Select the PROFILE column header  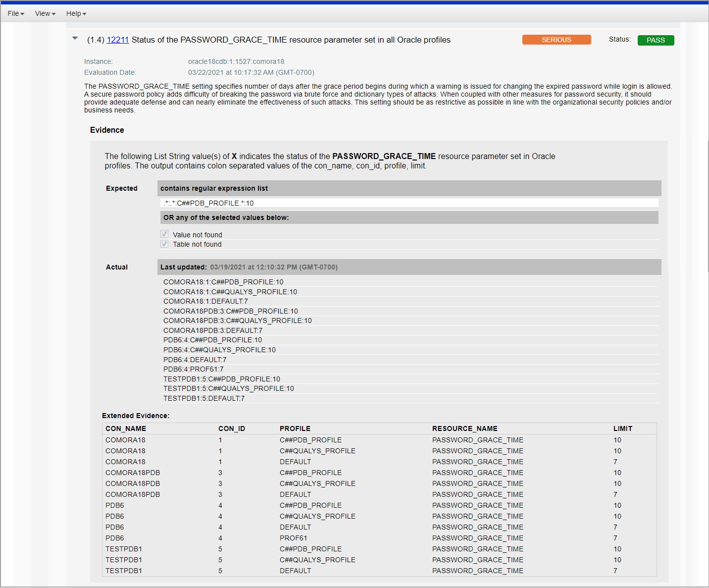click(x=295, y=428)
